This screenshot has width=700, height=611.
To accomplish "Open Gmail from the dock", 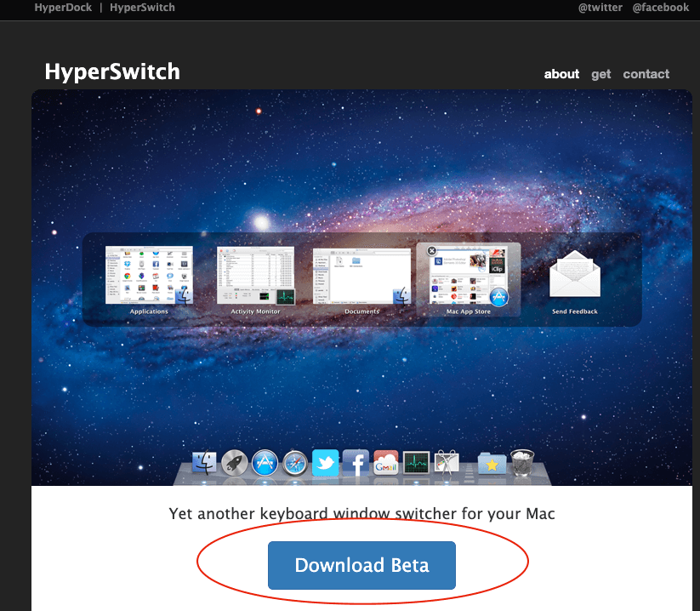I will click(x=386, y=464).
